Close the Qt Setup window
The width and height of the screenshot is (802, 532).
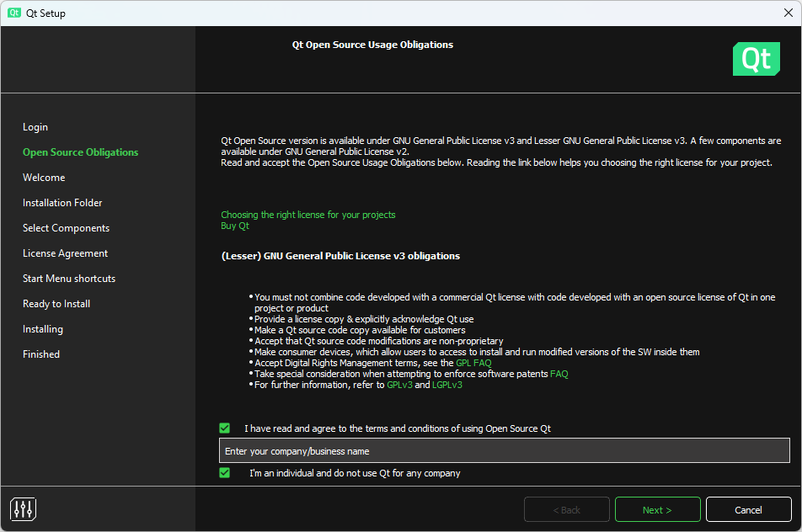[x=789, y=13]
